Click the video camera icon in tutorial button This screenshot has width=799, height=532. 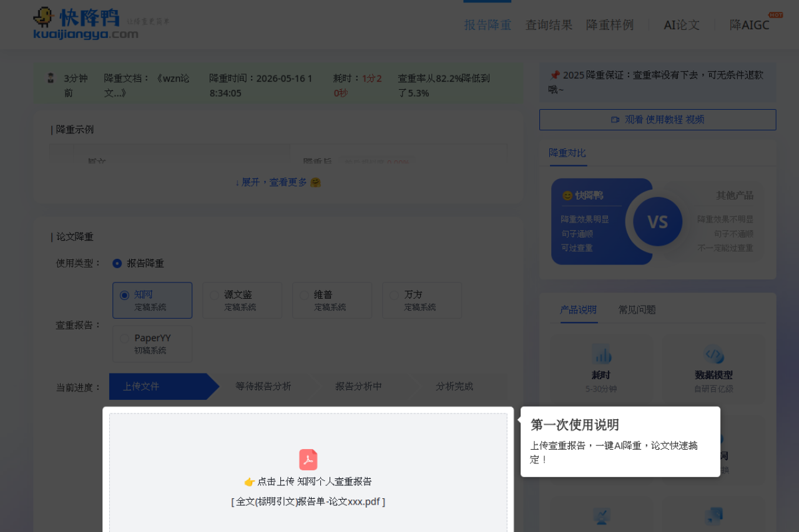coord(615,120)
